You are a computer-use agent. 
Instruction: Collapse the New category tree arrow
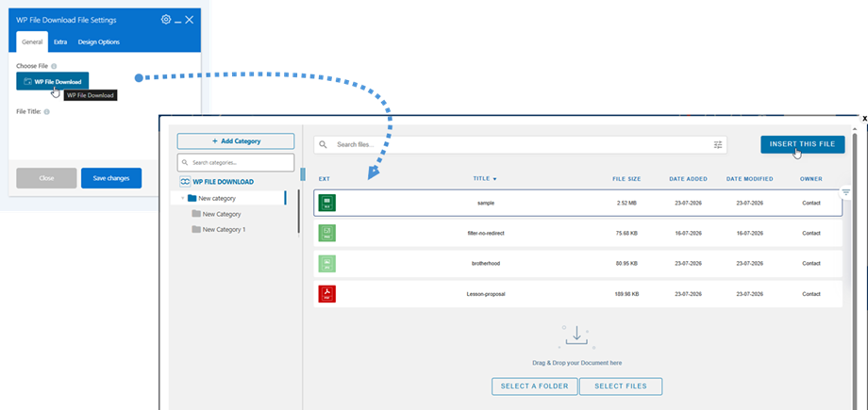(183, 198)
